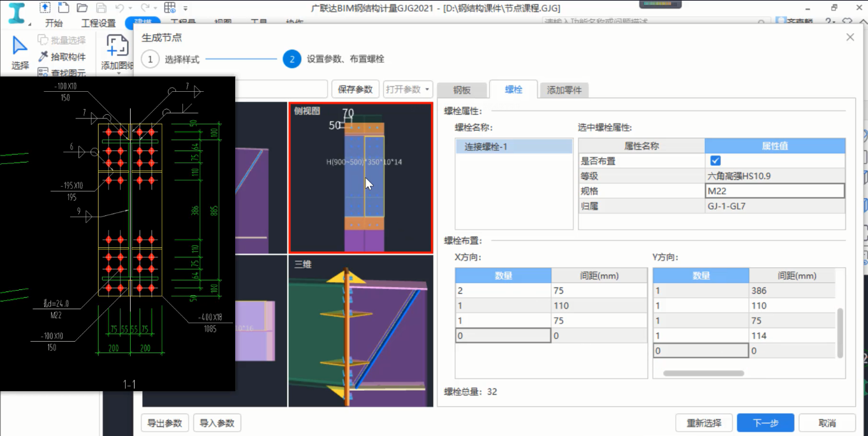
Task: Open a project with the folder icon
Action: (82, 8)
